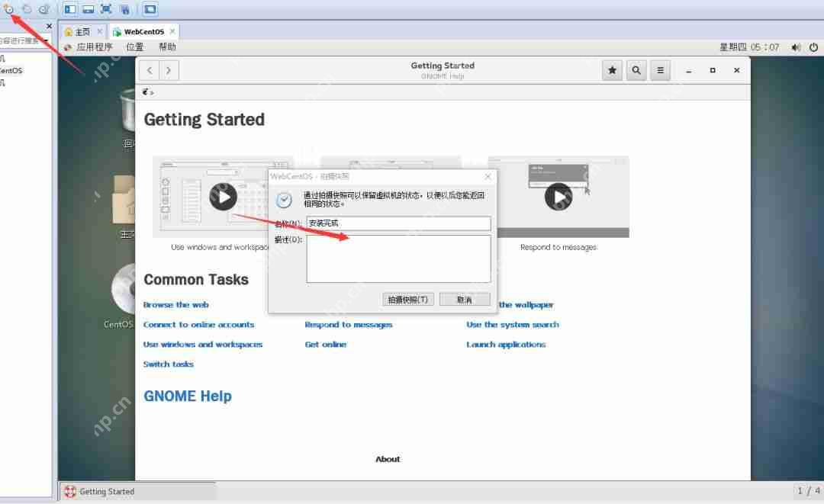Minimize the Getting Started window
824x504 pixels.
point(688,70)
